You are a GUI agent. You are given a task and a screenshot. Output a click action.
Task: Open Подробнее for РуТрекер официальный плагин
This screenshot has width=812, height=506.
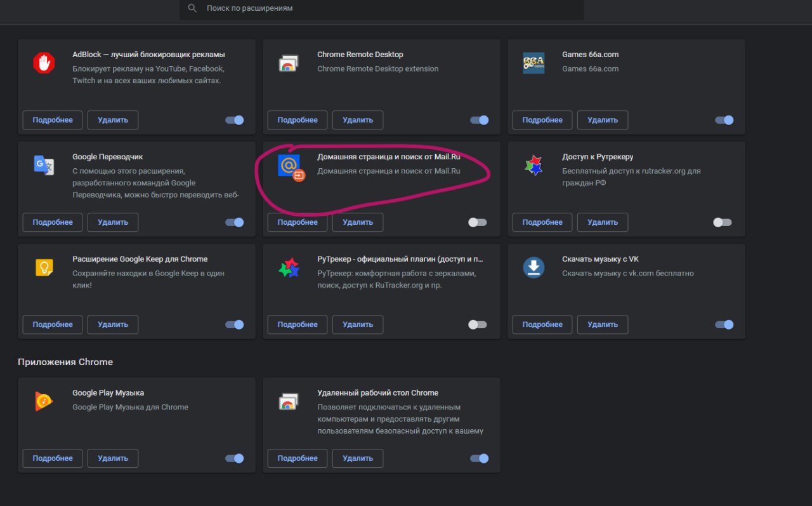click(298, 324)
